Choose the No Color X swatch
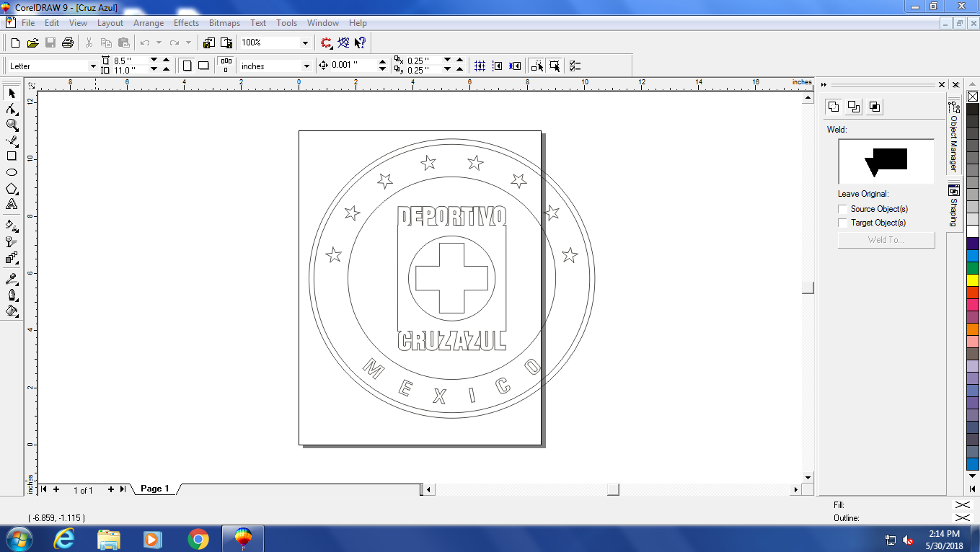This screenshot has height=552, width=980. (973, 97)
